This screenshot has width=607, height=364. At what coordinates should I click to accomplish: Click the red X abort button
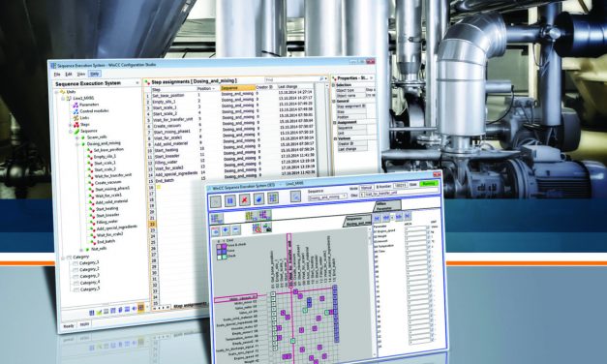tap(244, 199)
